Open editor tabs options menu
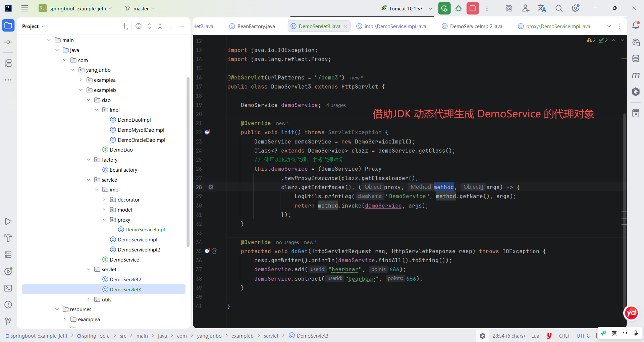This screenshot has width=644, height=342. coord(620,26)
